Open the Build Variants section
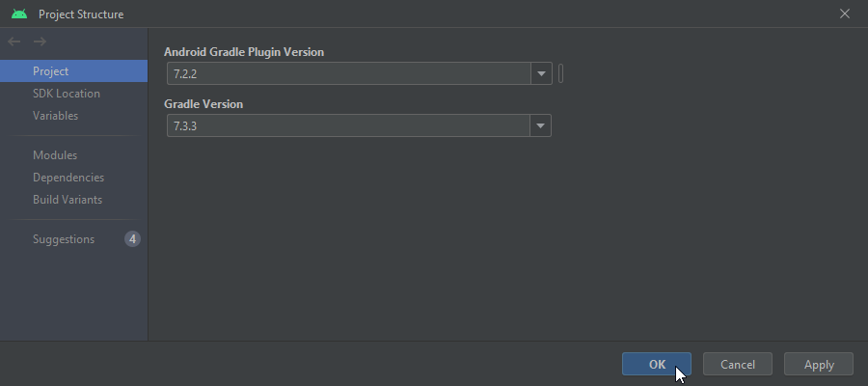 click(73, 200)
